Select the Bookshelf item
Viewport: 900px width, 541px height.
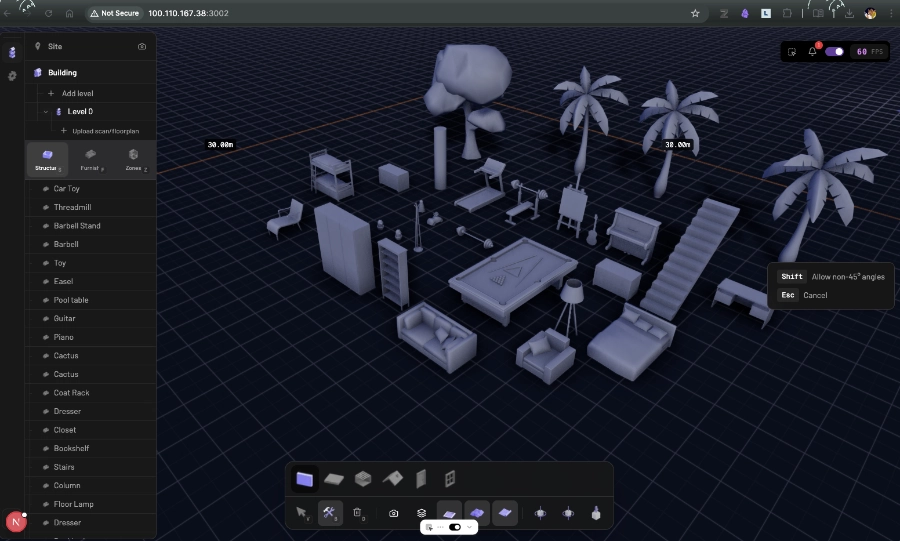pyautogui.click(x=91, y=449)
